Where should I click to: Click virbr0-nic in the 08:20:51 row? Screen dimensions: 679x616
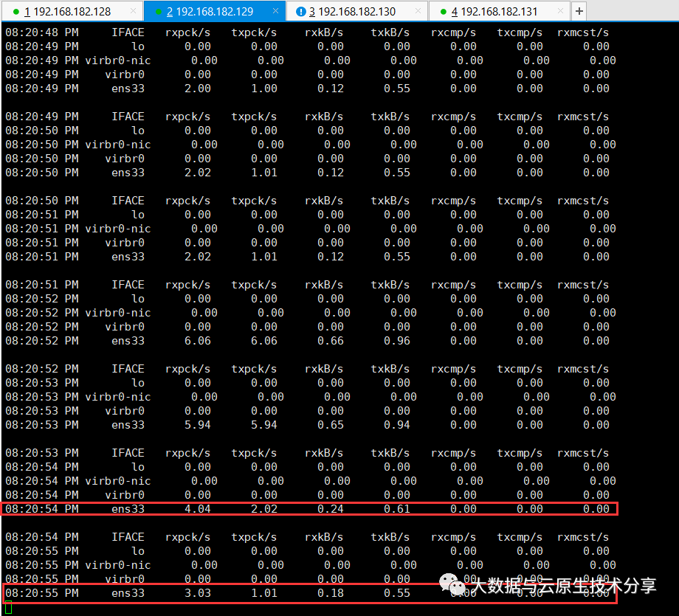[118, 229]
